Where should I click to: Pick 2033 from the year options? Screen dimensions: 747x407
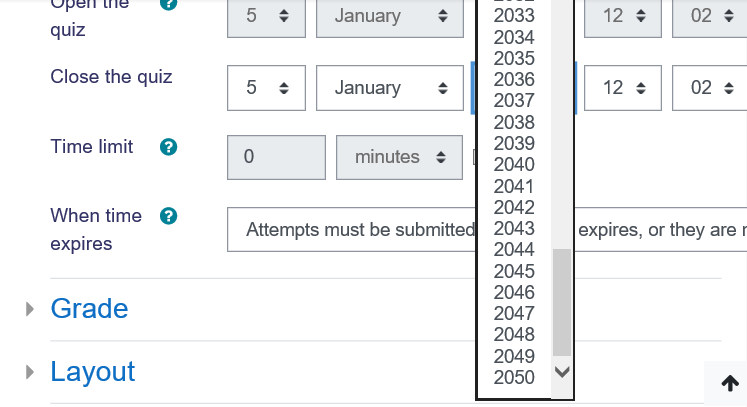515,16
